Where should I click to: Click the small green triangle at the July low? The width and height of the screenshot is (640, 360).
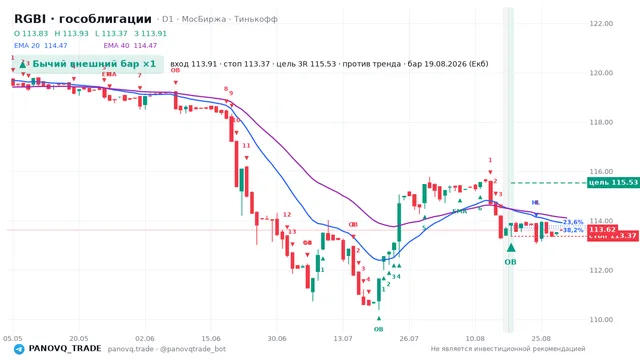tap(379, 318)
